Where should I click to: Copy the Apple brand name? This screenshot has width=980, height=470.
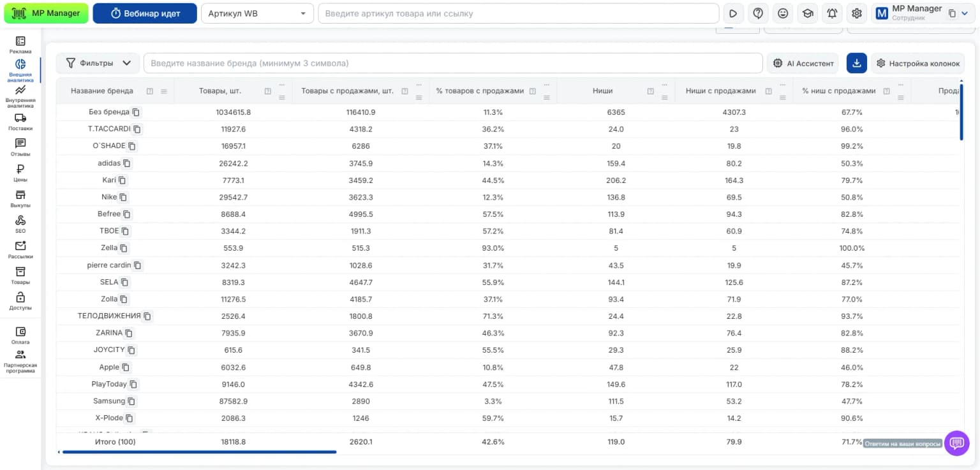tap(126, 367)
